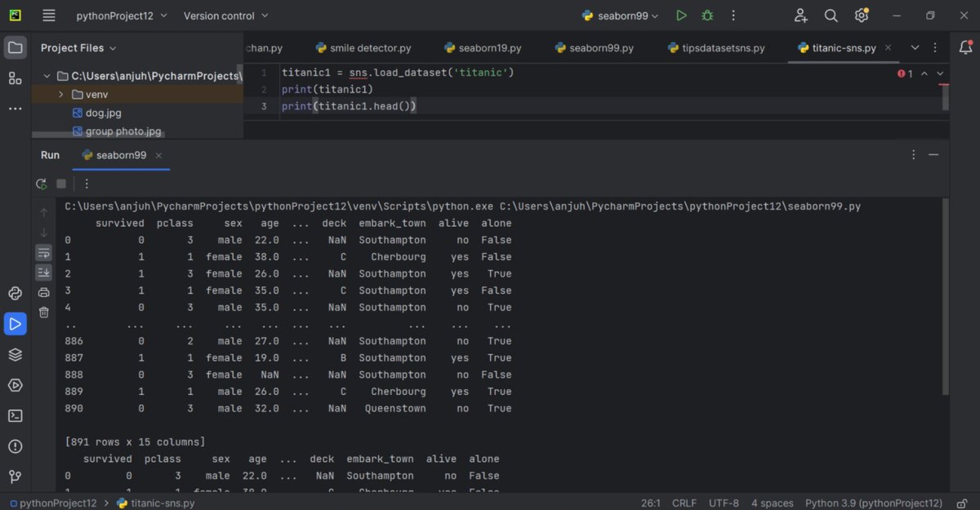Collapse the C:\Users\anjuh\PycharmProjects root node
Image resolution: width=980 pixels, height=510 pixels.
point(47,76)
